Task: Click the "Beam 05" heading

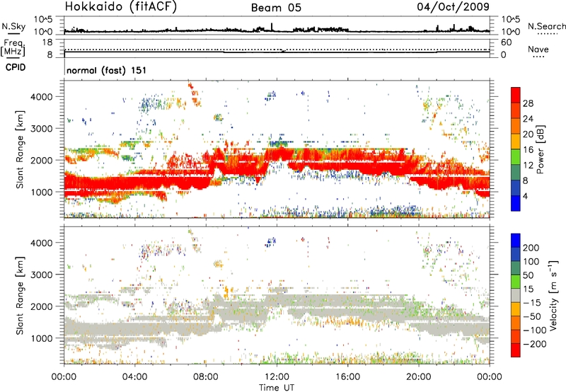Action: 276,8
